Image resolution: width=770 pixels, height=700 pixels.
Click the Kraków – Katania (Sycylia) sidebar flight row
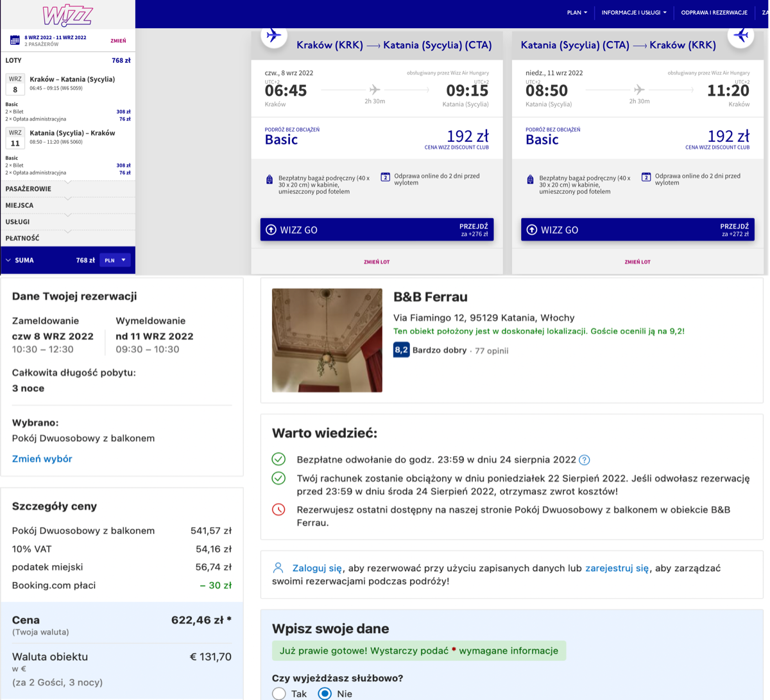67,85
